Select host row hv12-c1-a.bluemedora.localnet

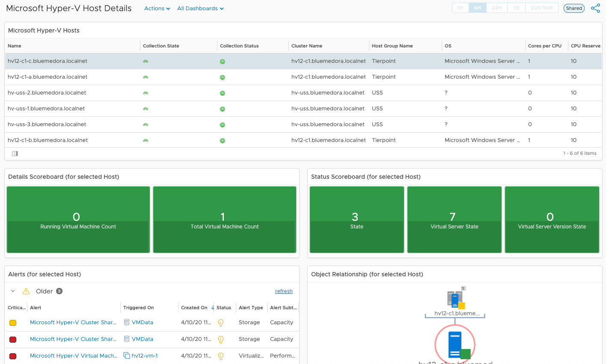(303, 77)
